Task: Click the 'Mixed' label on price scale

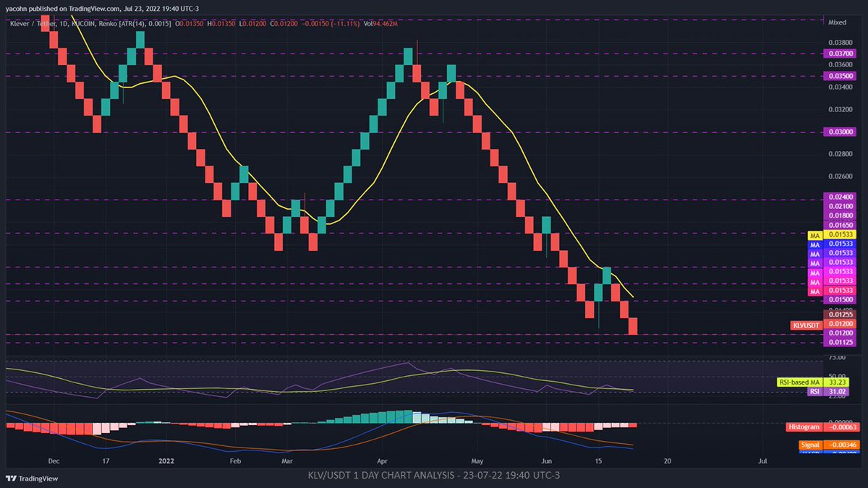Action: [836, 22]
